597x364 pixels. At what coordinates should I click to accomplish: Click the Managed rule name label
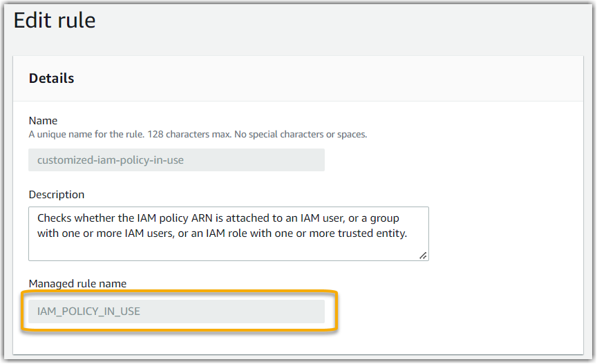pyautogui.click(x=77, y=283)
